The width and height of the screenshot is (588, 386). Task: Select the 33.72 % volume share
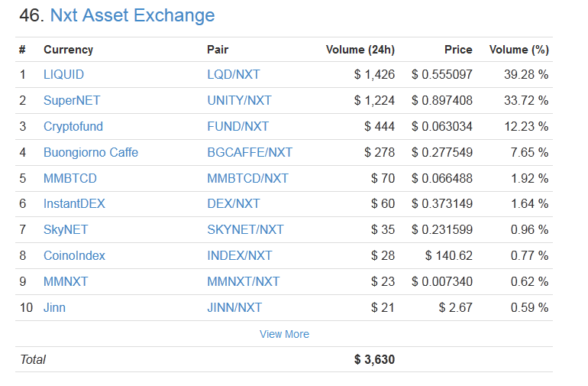point(526,100)
